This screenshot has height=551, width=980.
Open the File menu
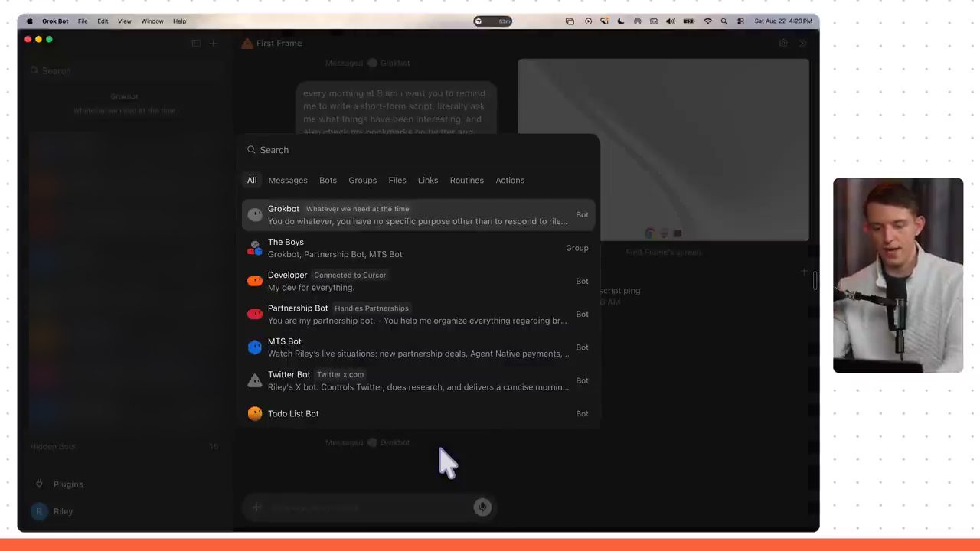point(83,21)
